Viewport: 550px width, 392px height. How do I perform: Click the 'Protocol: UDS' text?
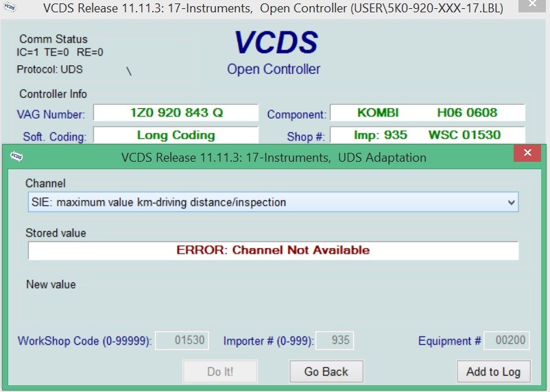tap(49, 69)
